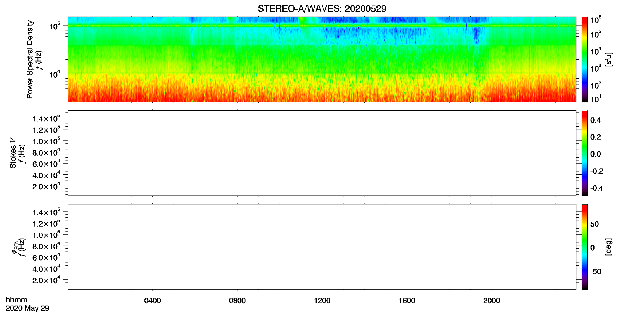Click the empty phi RTN plot panel
The image size is (644, 332).
[322, 247]
